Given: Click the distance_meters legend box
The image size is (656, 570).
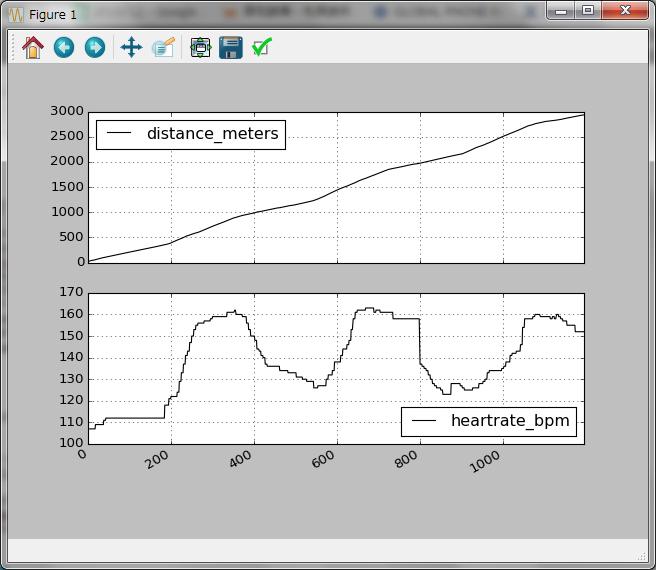Looking at the screenshot, I should click(x=191, y=135).
